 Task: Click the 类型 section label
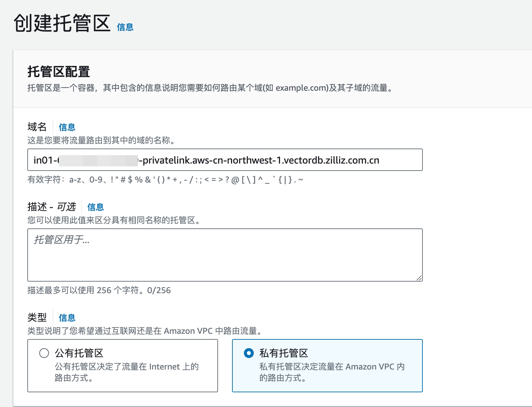(37, 318)
